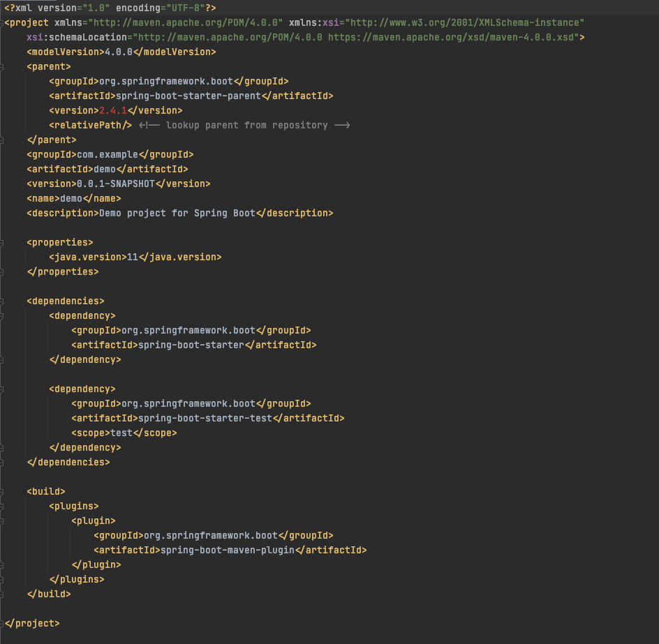The height and width of the screenshot is (644, 659).
Task: Place cursor in modelVersion 4.0.0
Action: pyautogui.click(x=119, y=52)
